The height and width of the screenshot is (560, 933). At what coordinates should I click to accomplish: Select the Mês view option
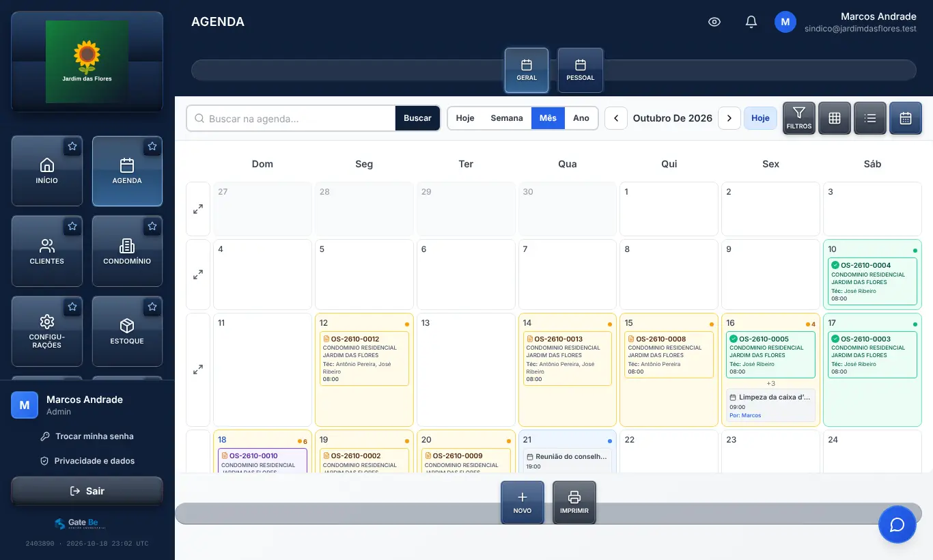point(548,118)
